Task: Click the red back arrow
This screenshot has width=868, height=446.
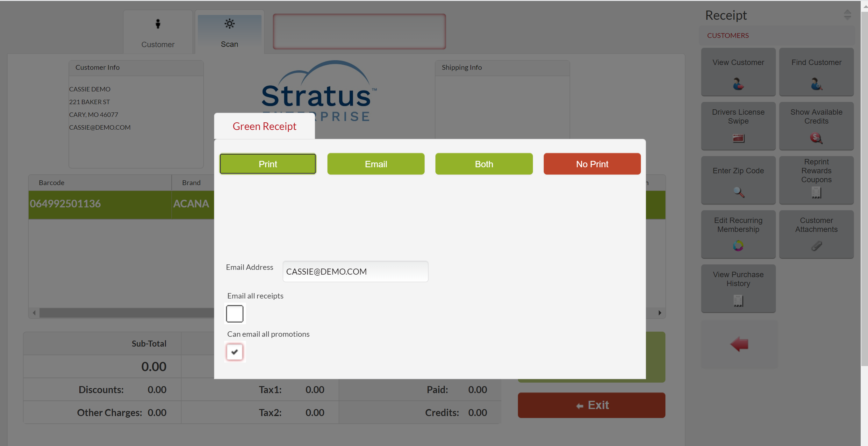Action: 739,344
